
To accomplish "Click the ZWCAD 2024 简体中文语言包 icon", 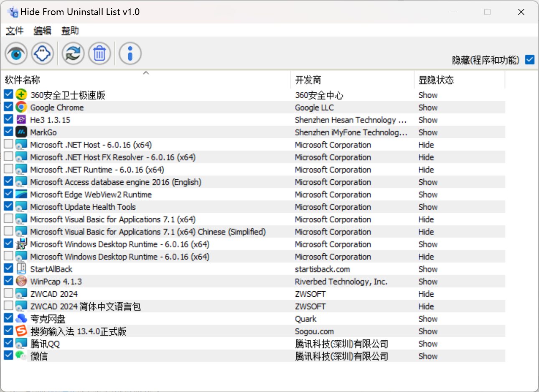I will click(21, 306).
